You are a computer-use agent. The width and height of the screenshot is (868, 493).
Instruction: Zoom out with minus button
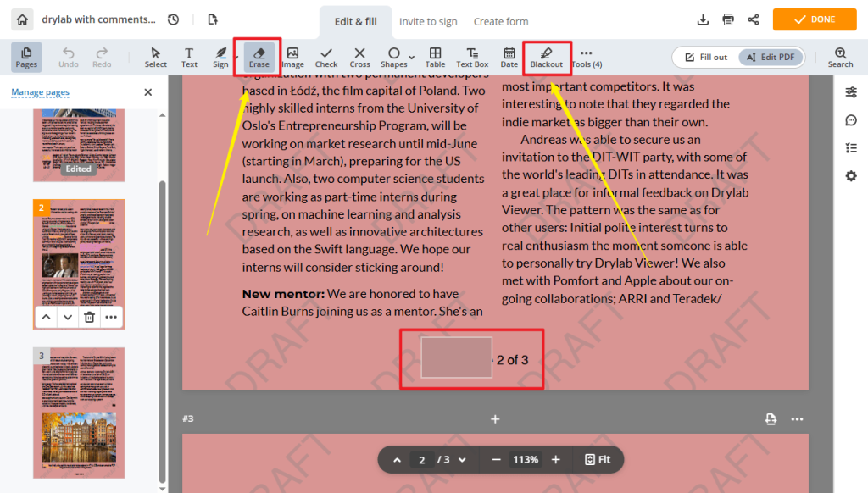point(496,460)
